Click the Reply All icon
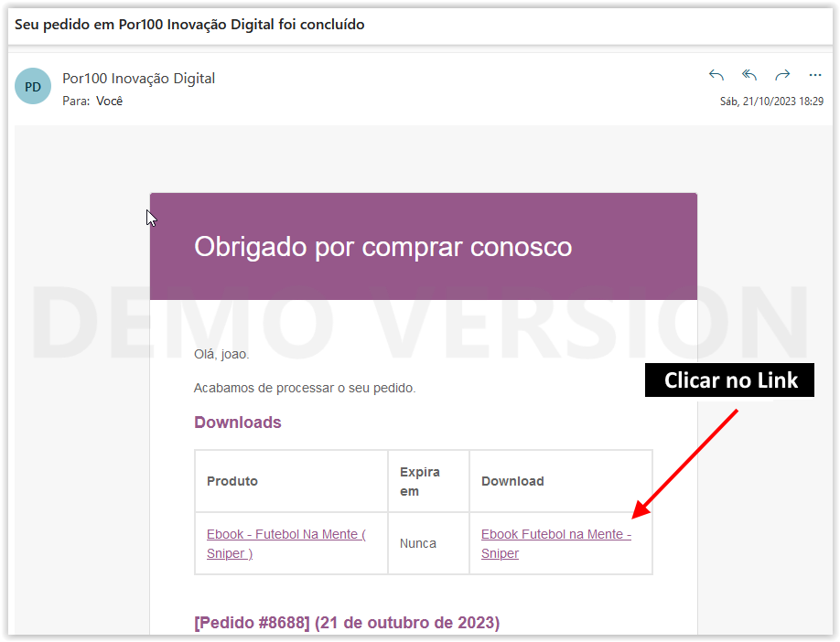 click(x=749, y=75)
